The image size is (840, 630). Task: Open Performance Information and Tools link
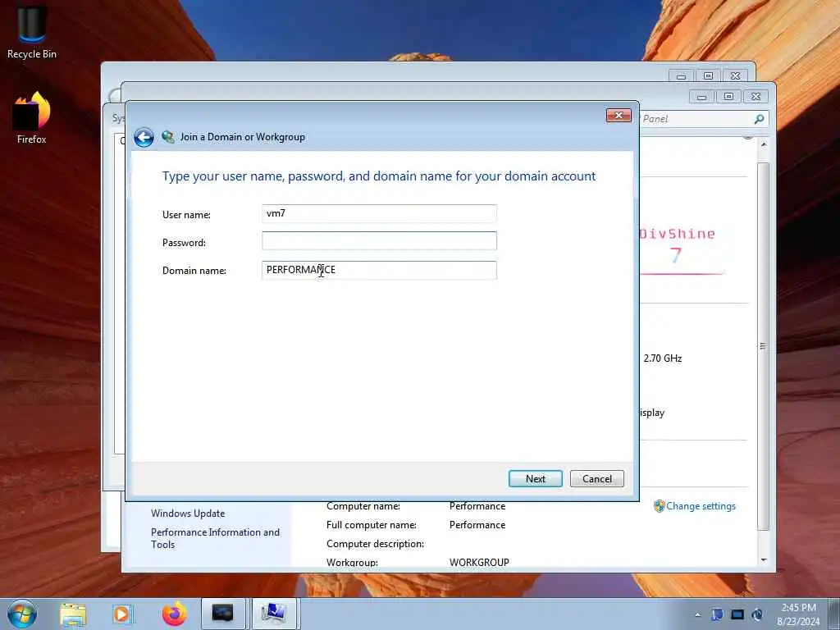click(216, 538)
